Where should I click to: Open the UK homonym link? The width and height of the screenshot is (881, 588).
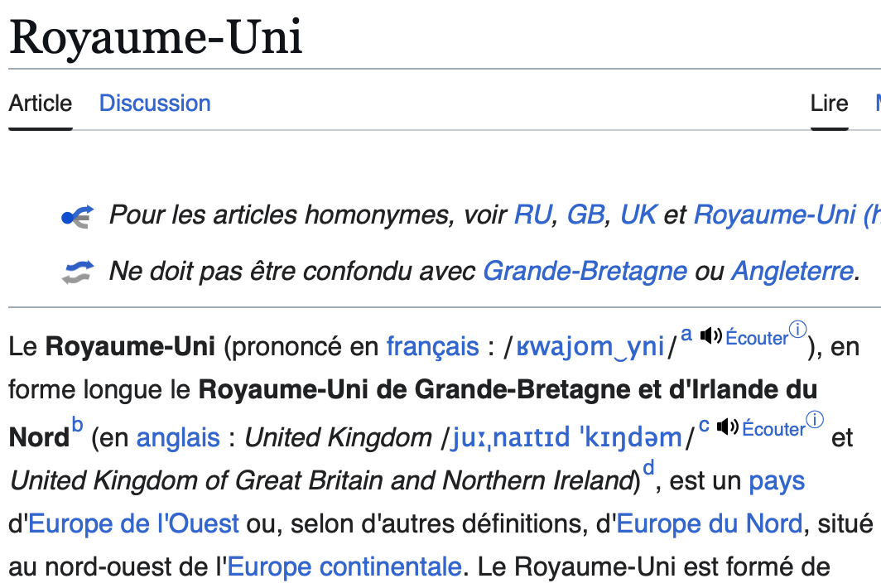click(638, 215)
